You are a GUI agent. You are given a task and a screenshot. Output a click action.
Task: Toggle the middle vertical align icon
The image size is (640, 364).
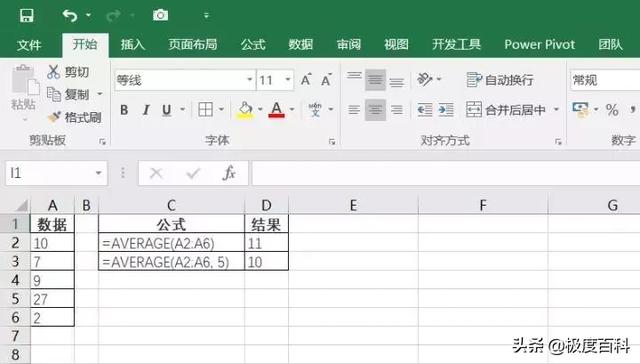[375, 80]
